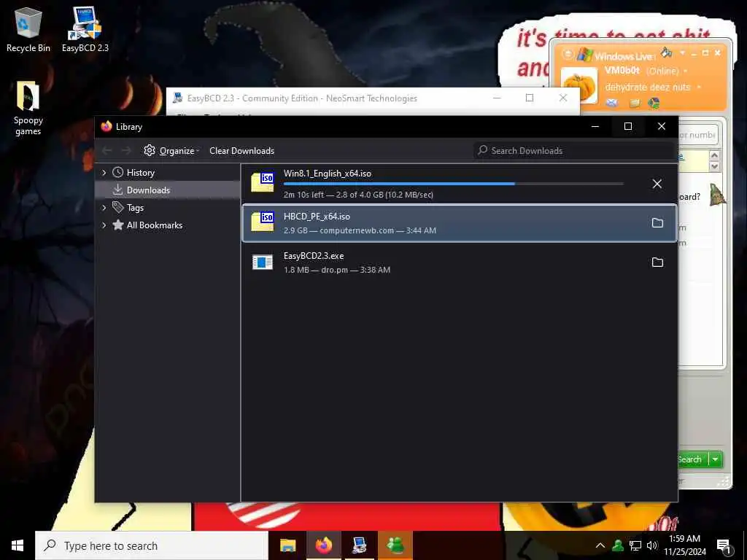
Task: Expand the History tree node
Action: pos(104,172)
